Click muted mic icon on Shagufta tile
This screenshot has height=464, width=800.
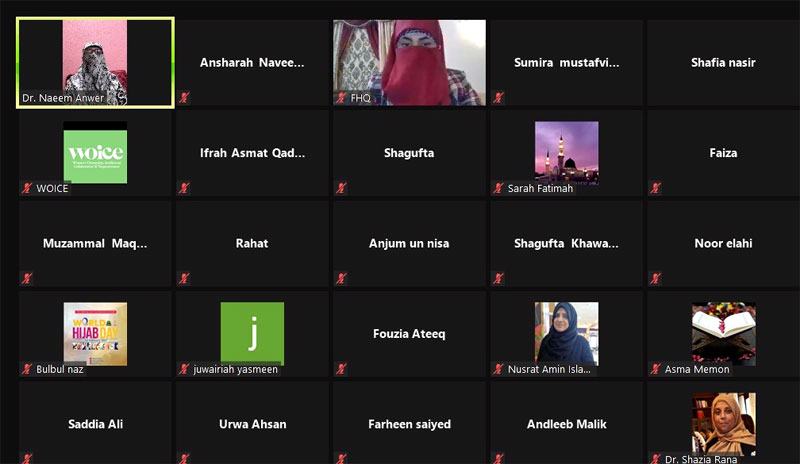click(341, 188)
